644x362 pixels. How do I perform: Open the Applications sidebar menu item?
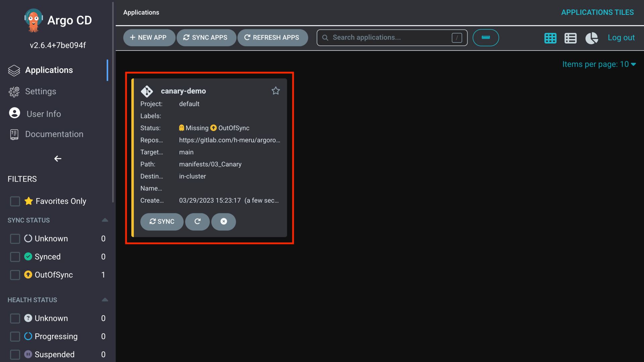pos(49,70)
